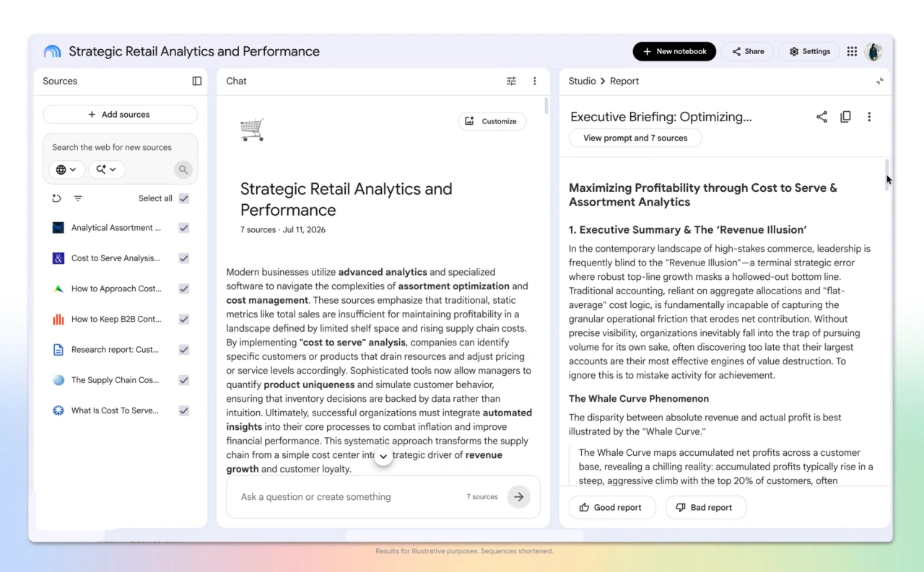Click the Customize button in chat
924x572 pixels.
492,121
